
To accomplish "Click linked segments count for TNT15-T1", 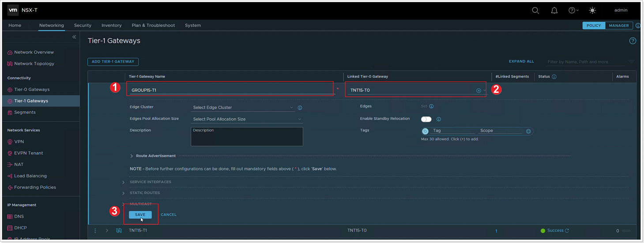I will [x=496, y=231].
